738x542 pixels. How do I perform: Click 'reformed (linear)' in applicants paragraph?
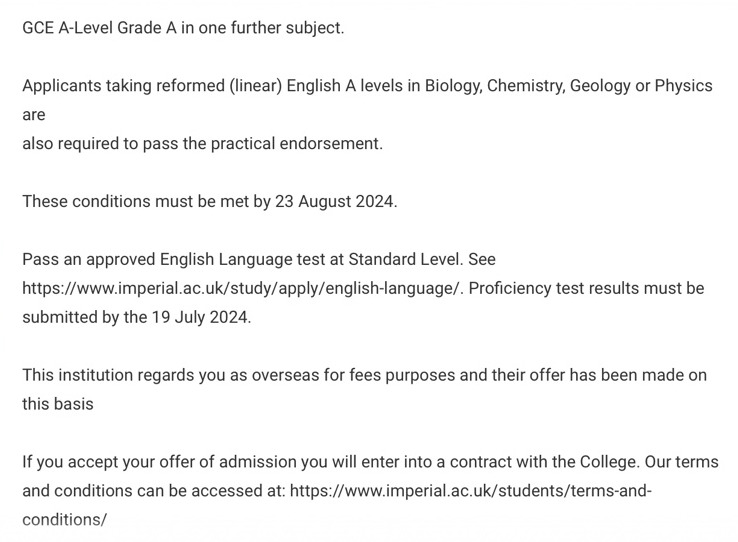coord(219,86)
